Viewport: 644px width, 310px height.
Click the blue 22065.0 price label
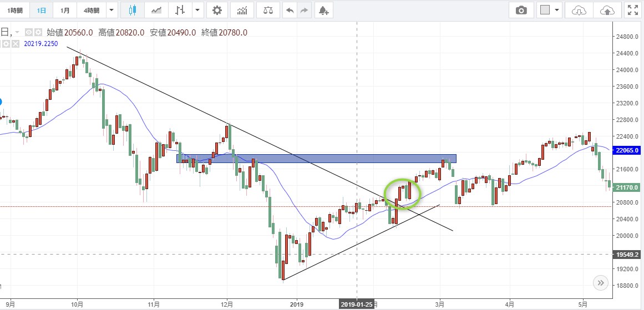coord(627,150)
